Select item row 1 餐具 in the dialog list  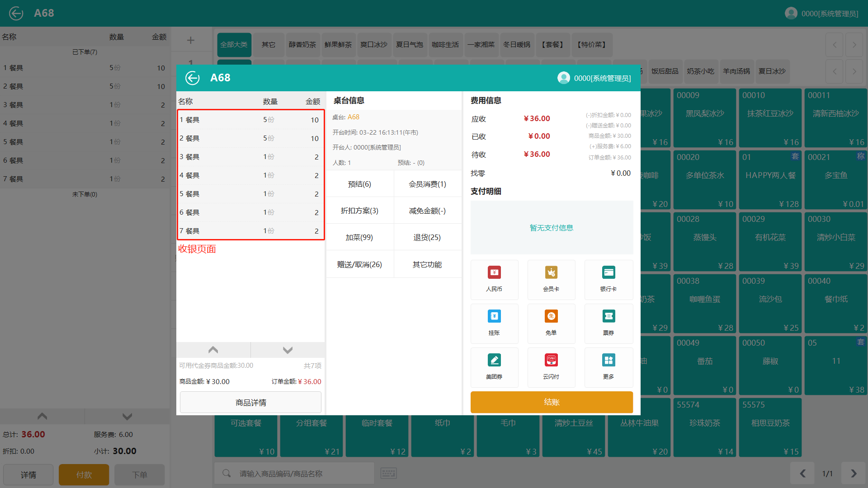point(250,120)
